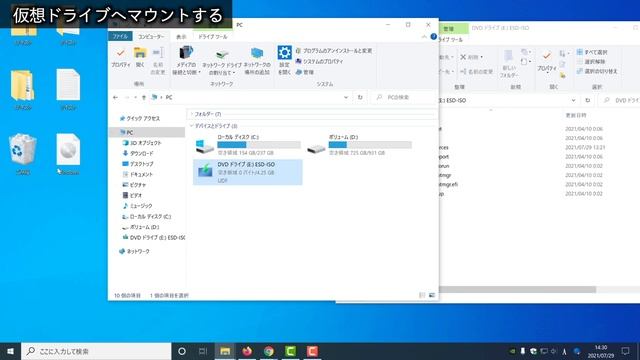Open メディアの接続と切断 dropdown
Screen dimensions: 640x360
186,60
